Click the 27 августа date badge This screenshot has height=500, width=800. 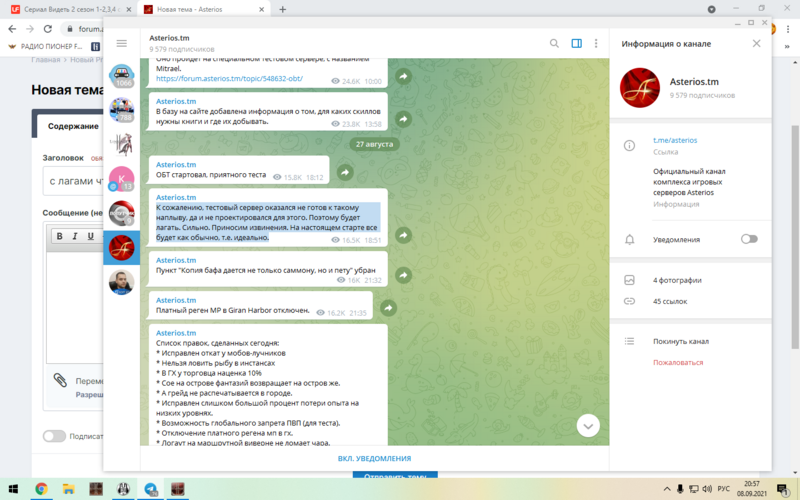[x=374, y=144]
